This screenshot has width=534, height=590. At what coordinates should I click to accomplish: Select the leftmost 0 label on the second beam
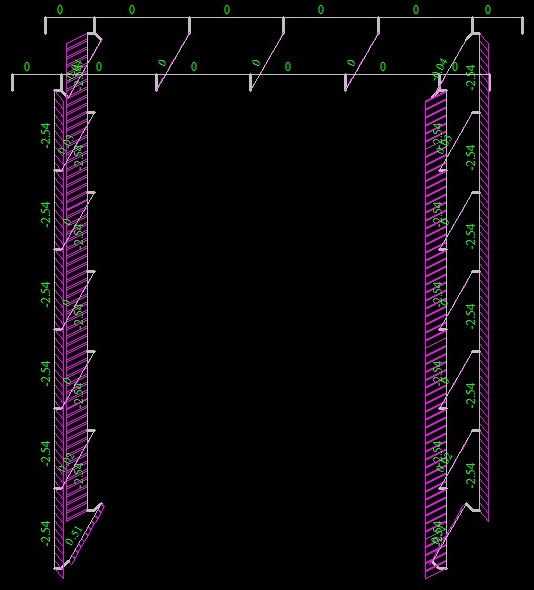[x=27, y=67]
